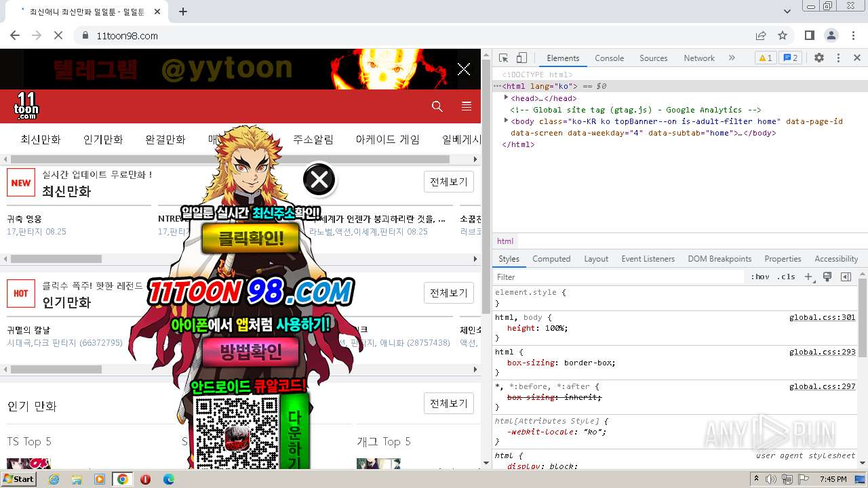
Task: Open the 완결만화 menu item
Action: pyautogui.click(x=165, y=140)
